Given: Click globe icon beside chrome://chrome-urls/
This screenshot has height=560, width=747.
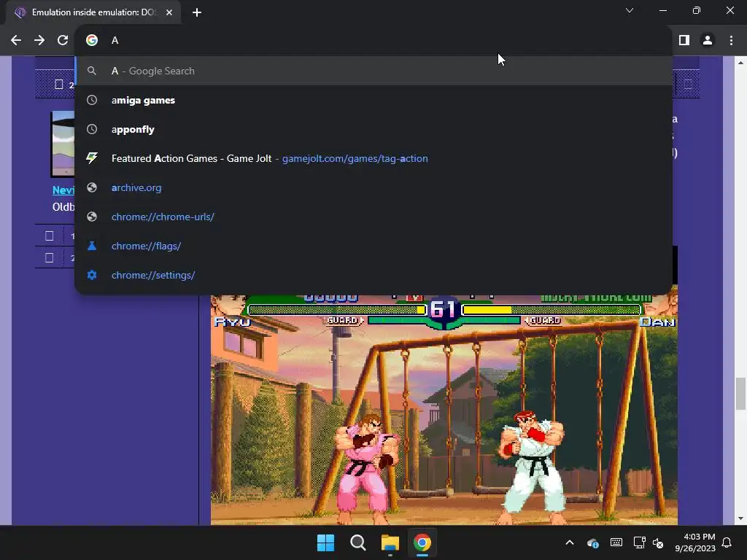Looking at the screenshot, I should click(92, 217).
